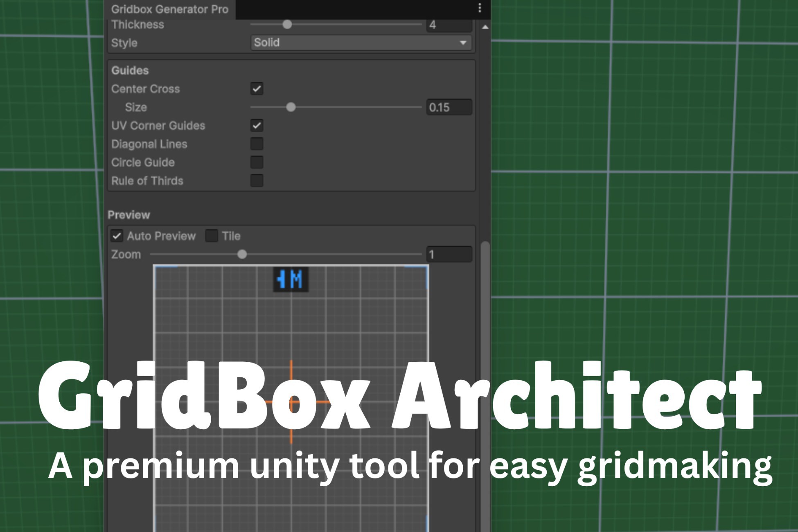Enable Diagonal Lines guide
The image size is (798, 532).
[x=257, y=144]
